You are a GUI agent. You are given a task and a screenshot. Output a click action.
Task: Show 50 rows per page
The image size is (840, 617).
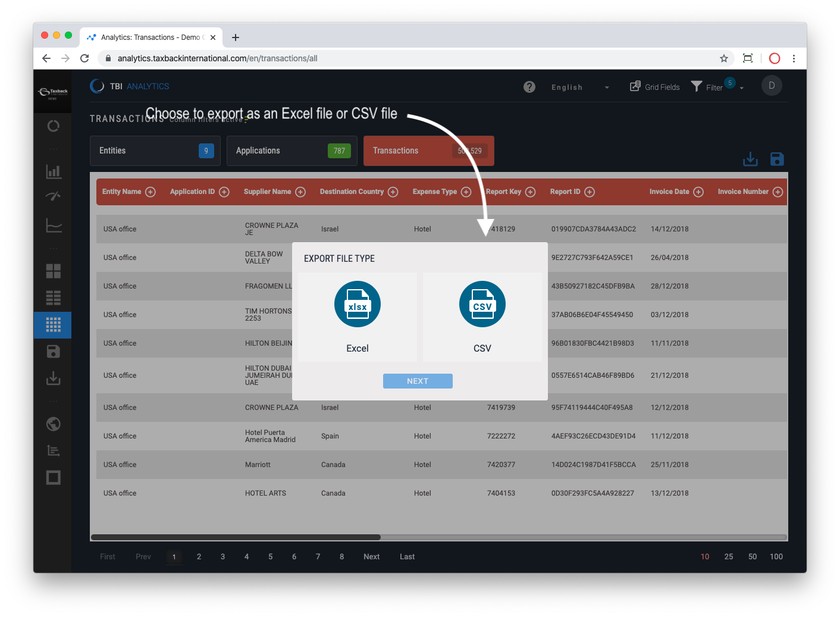[753, 557]
